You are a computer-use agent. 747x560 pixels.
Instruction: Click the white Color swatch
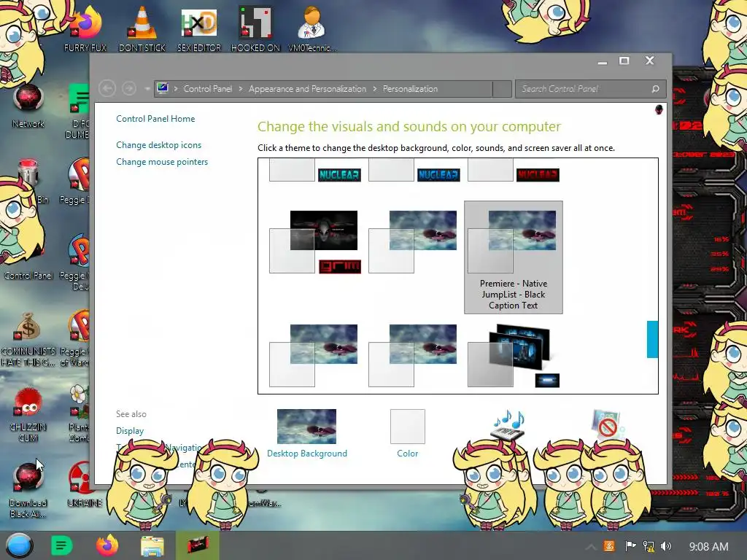coord(407,426)
